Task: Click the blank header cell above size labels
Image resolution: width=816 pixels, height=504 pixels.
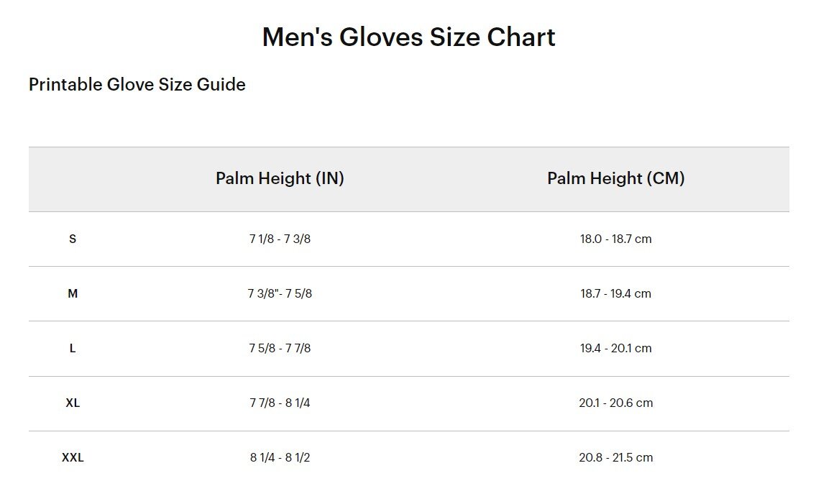Action: (73, 179)
